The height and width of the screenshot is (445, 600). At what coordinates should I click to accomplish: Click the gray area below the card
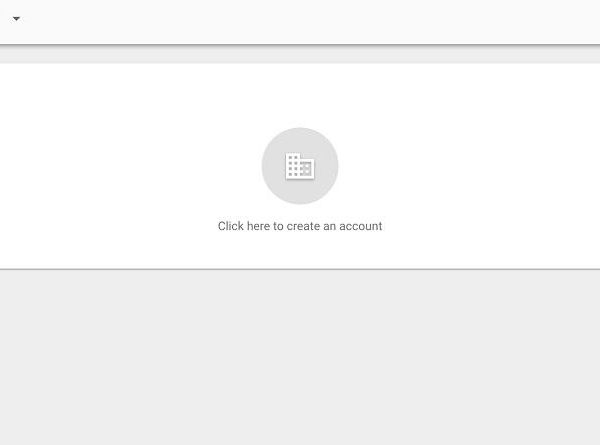pyautogui.click(x=300, y=357)
